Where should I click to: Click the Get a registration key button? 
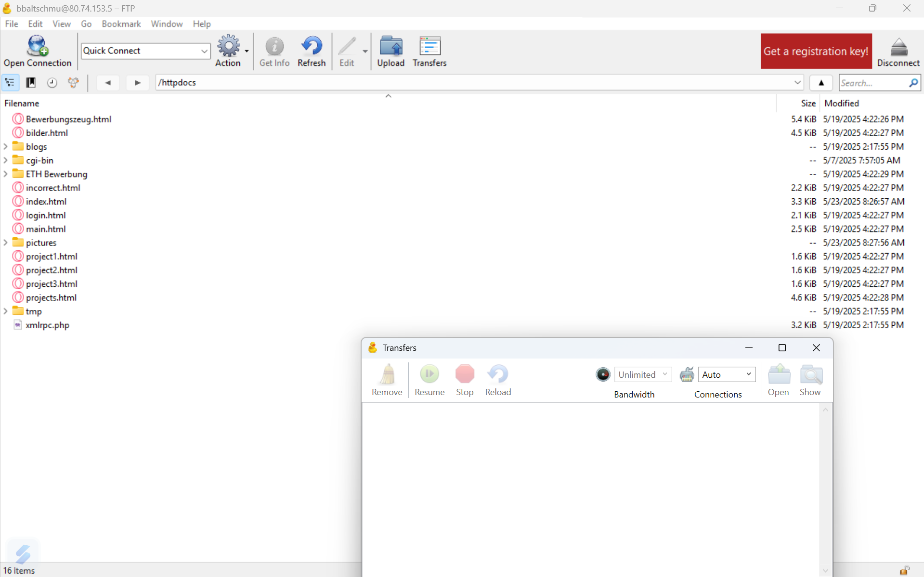(816, 51)
